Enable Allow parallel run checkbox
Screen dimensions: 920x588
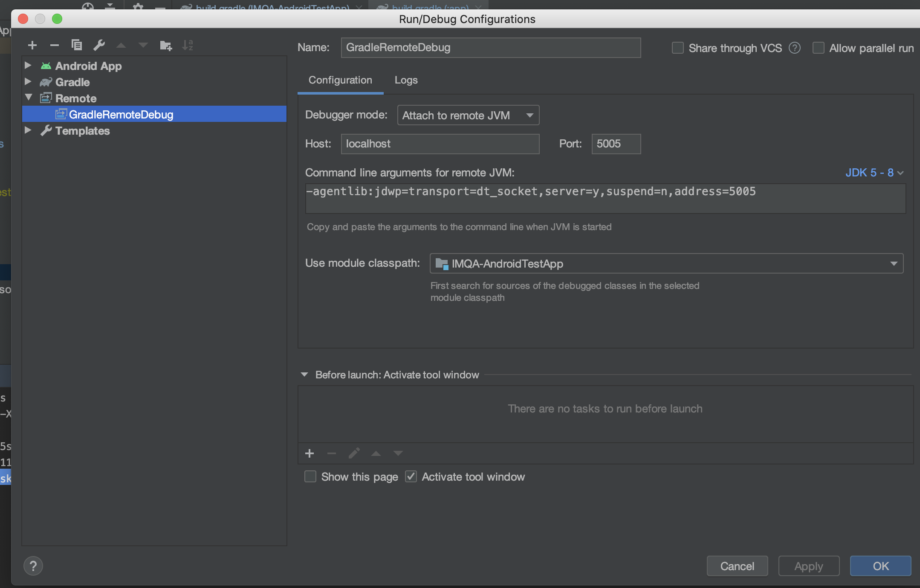coord(818,48)
